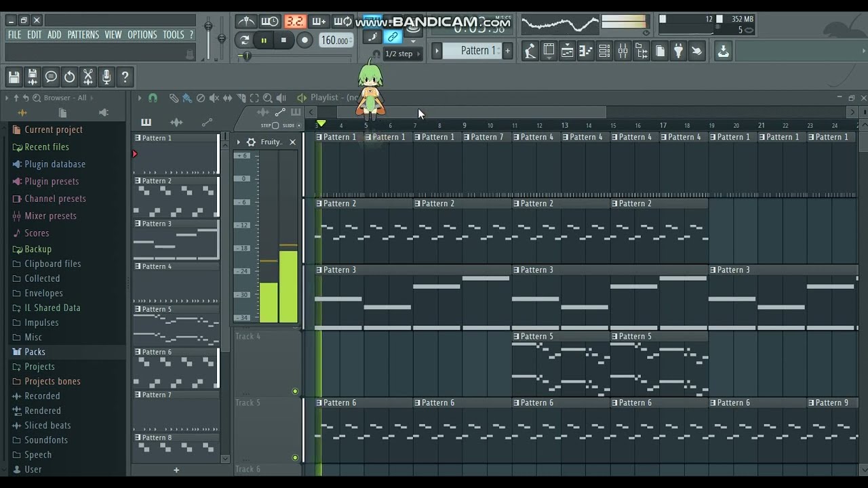Viewport: 868px width, 488px height.
Task: Open the VIEW menu
Action: tap(113, 35)
